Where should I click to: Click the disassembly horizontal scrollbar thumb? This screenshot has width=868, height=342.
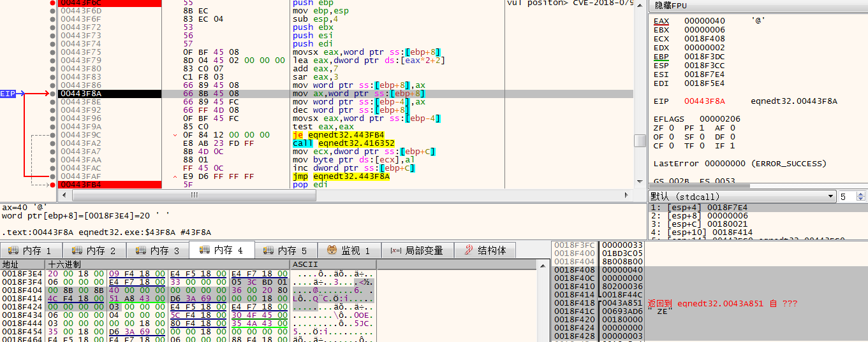click(193, 195)
